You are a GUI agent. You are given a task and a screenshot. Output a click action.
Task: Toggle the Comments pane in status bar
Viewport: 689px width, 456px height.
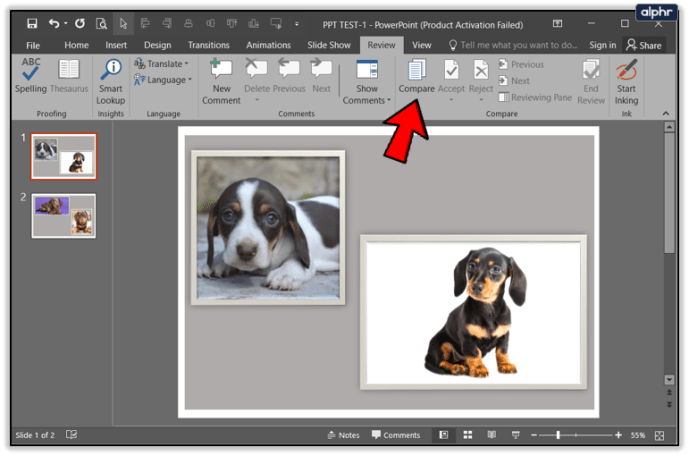point(396,436)
